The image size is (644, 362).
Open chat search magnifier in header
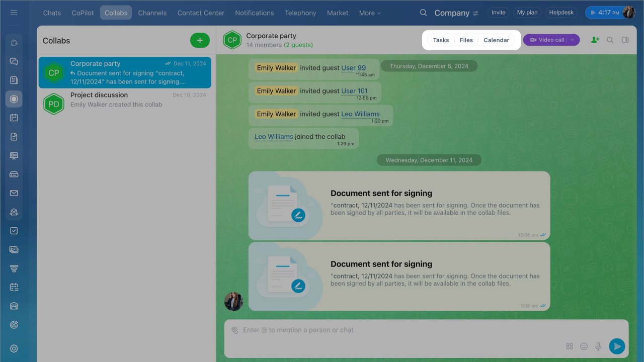pyautogui.click(x=610, y=40)
